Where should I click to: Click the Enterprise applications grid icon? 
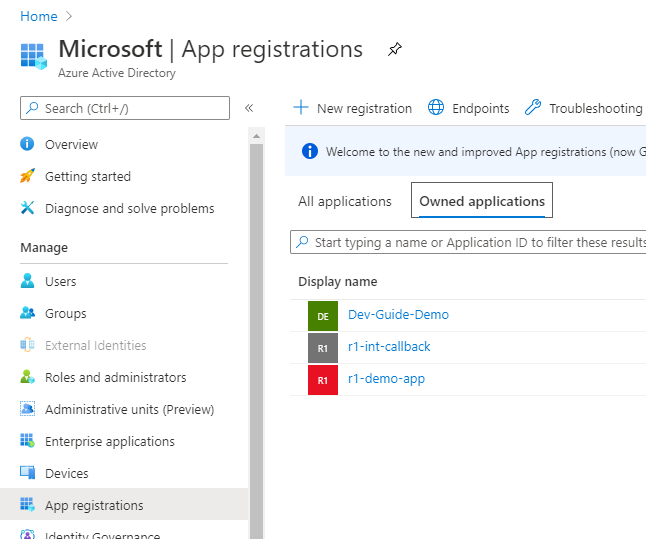tap(27, 441)
